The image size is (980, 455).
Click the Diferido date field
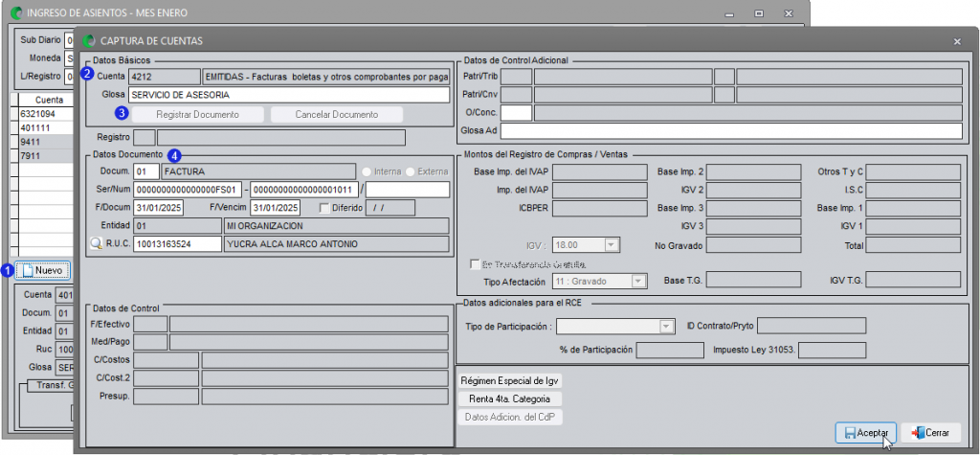(x=390, y=208)
